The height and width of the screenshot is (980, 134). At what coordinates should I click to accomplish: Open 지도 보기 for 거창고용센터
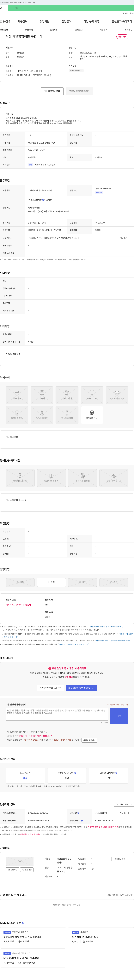pyautogui.click(x=125, y=813)
